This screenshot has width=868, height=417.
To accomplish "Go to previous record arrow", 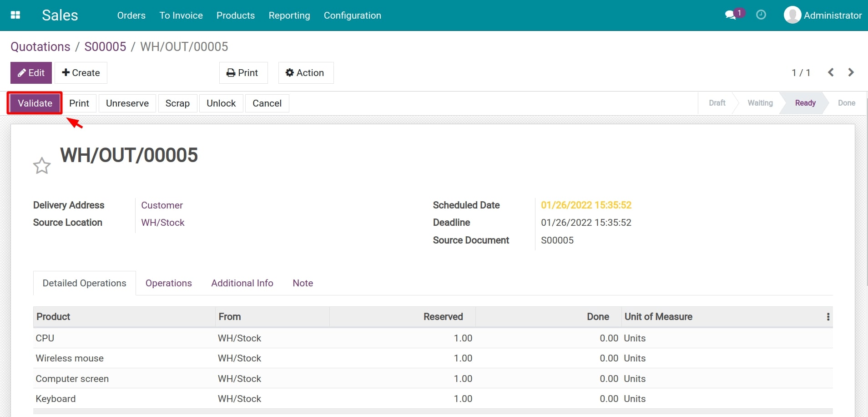I will point(831,72).
